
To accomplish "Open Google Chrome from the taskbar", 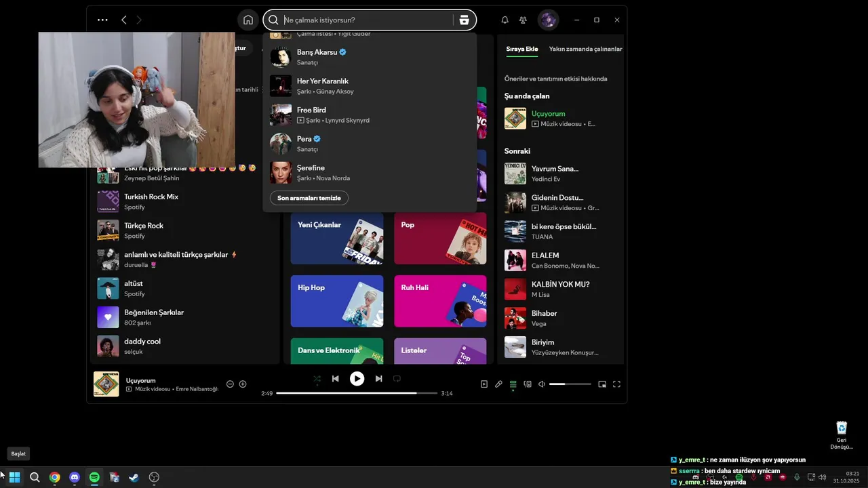I will [x=54, y=477].
